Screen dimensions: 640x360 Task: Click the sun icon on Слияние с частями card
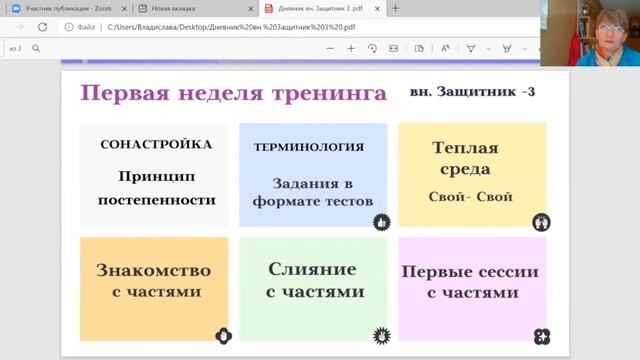click(382, 336)
